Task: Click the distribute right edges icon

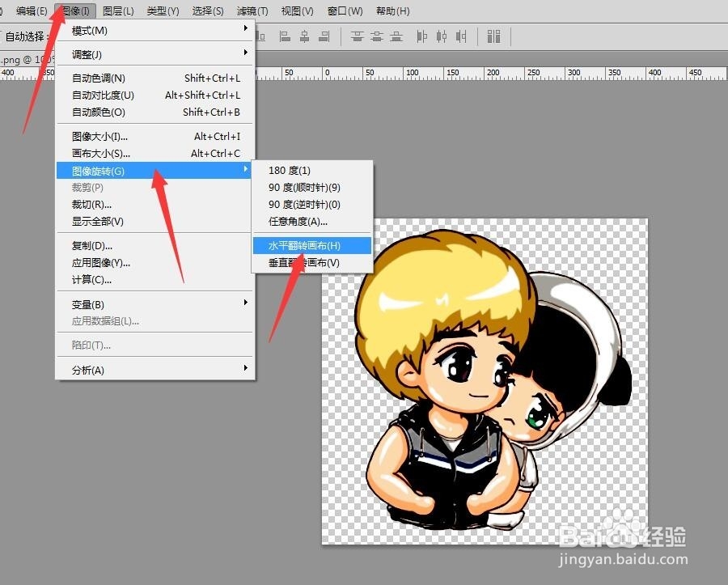Action: 461,36
